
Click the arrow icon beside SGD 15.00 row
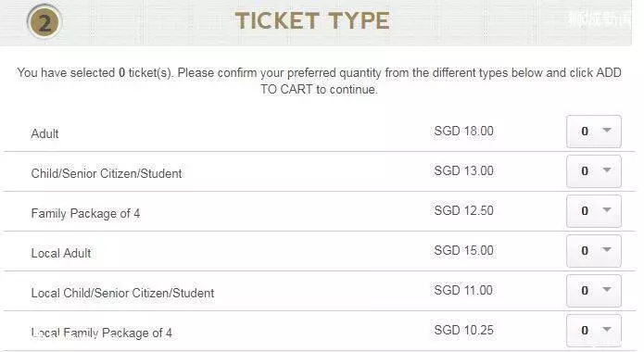(x=607, y=250)
